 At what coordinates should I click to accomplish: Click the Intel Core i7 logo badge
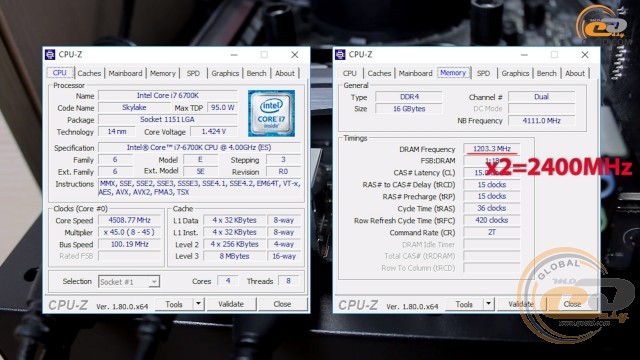click(x=271, y=113)
